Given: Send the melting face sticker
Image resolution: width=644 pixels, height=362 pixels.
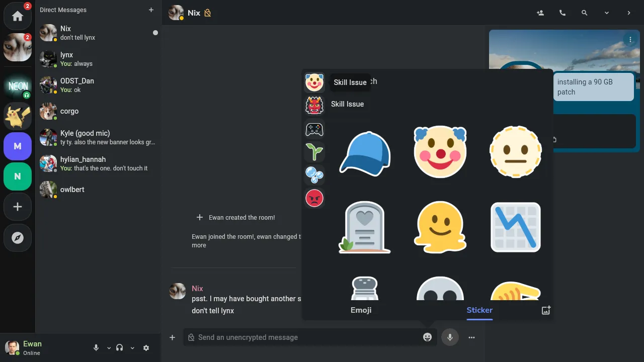Looking at the screenshot, I should (440, 227).
